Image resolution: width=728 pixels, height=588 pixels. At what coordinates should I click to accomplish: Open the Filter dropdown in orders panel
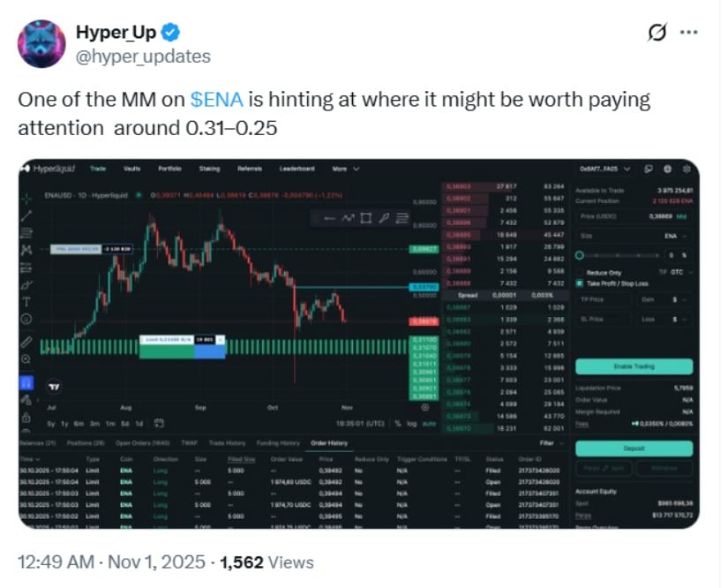pos(551,443)
